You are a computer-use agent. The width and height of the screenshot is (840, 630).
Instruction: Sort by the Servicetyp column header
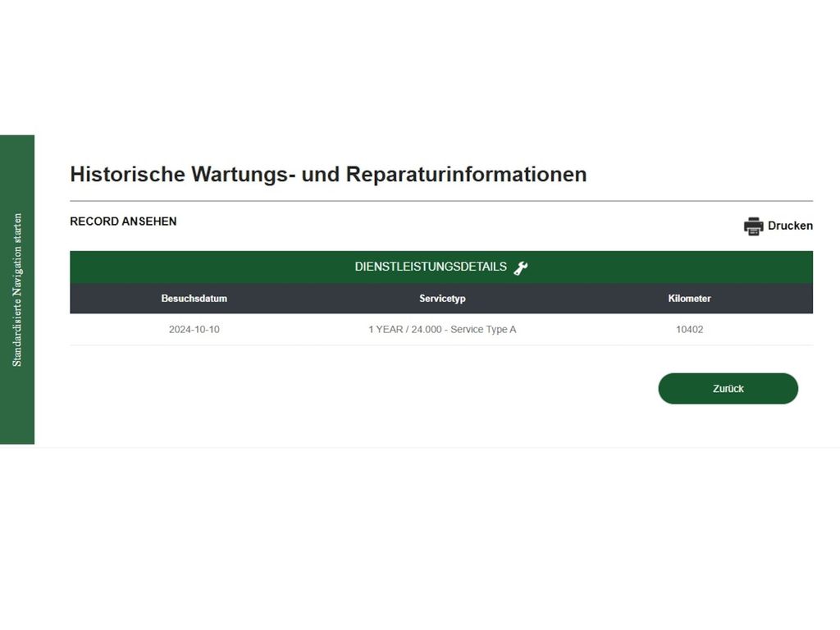[x=442, y=299]
